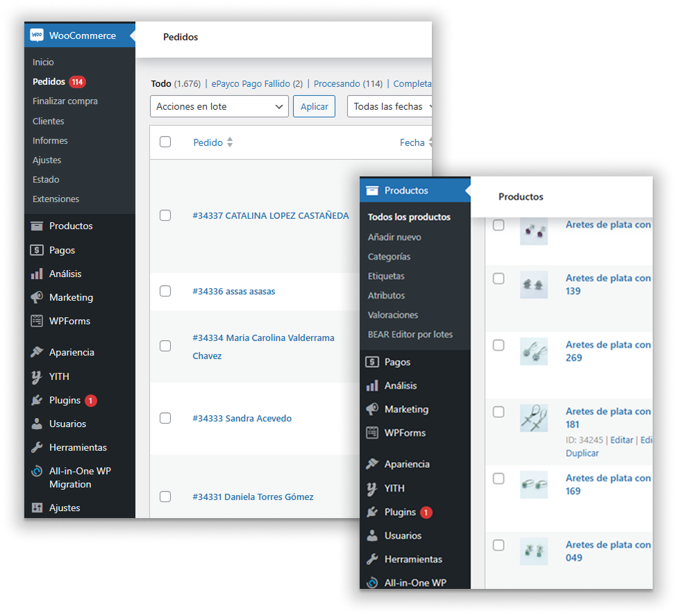The width and height of the screenshot is (677, 616).
Task: Toggle the Pedido column sort arrows
Action: [228, 142]
